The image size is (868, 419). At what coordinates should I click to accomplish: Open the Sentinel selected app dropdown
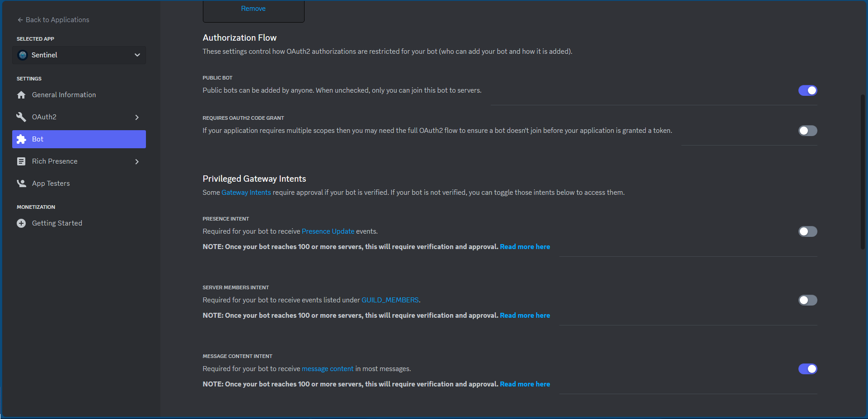point(79,55)
